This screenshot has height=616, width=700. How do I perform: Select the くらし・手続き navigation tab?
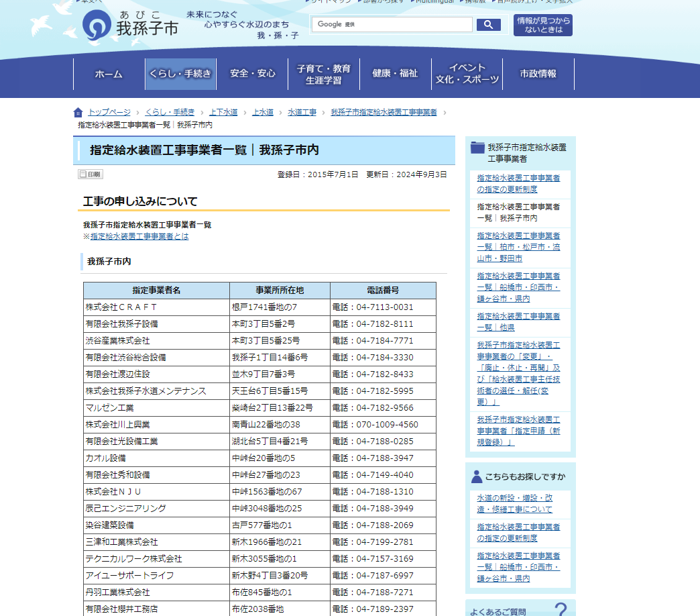(180, 74)
